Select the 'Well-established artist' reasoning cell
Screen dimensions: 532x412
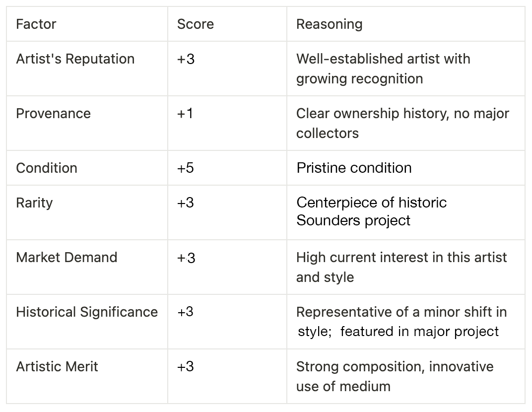coord(383,69)
